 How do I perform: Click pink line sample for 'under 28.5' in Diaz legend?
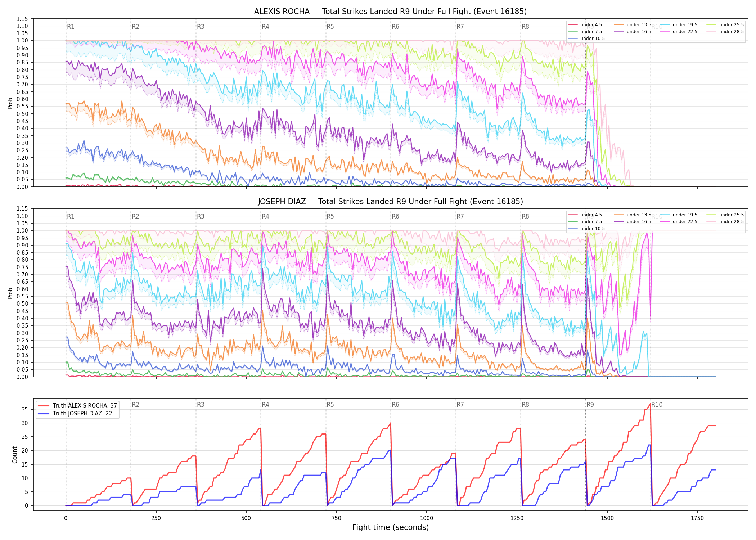(711, 222)
